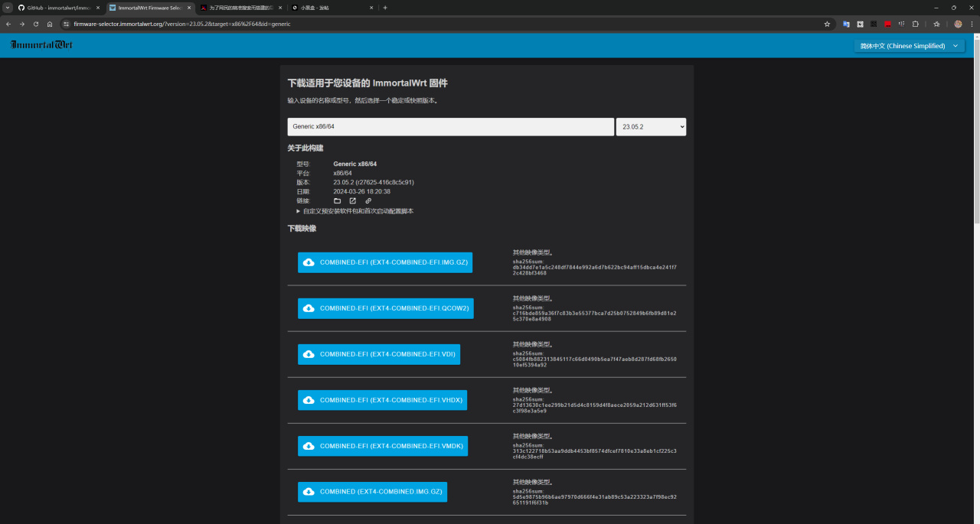Download COMBINED-EFI (EXT4-COMBINED-EFI.VMDK)

click(383, 446)
